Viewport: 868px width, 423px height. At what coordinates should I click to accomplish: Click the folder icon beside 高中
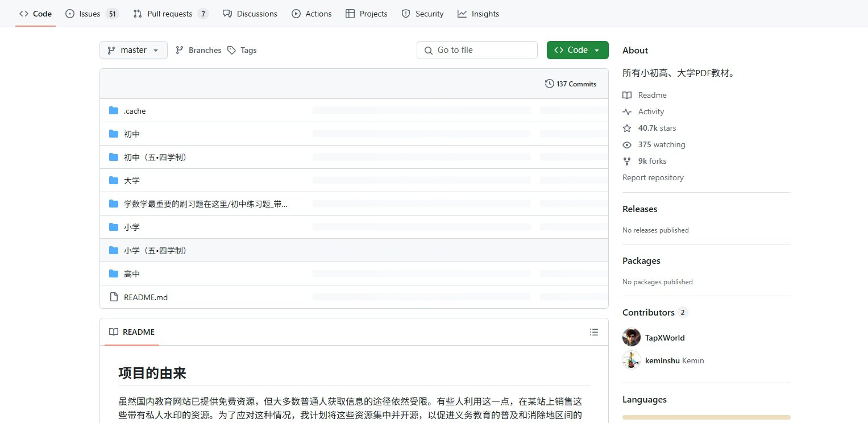[x=114, y=274]
